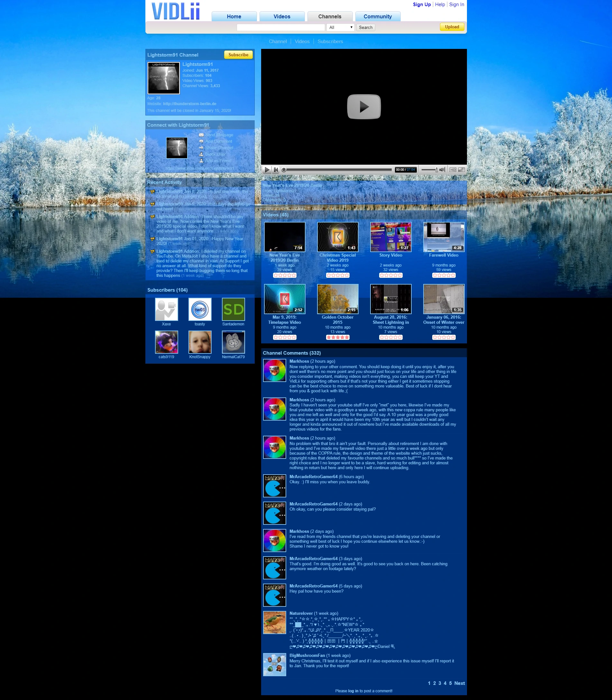This screenshot has height=700, width=612.
Task: Open the Community tab
Action: [377, 16]
